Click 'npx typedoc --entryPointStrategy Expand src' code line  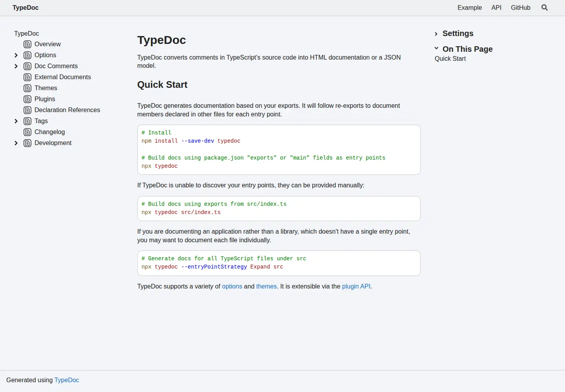212,267
